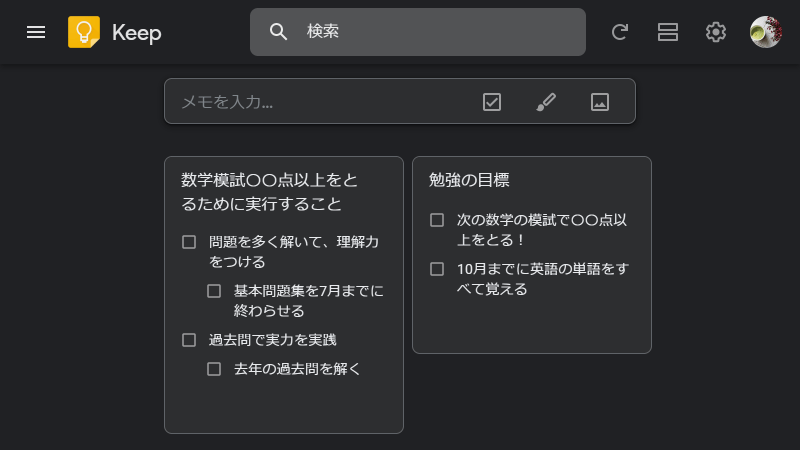Check the 10月までに英語の単語 item
Viewport: 800px width, 450px height.
(437, 269)
